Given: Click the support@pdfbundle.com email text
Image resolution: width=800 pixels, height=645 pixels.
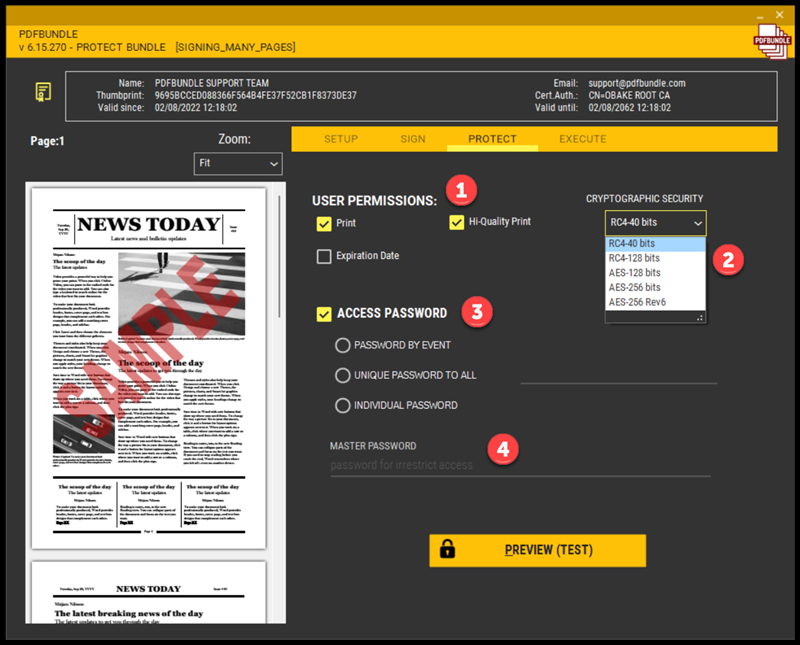Looking at the screenshot, I should [637, 83].
